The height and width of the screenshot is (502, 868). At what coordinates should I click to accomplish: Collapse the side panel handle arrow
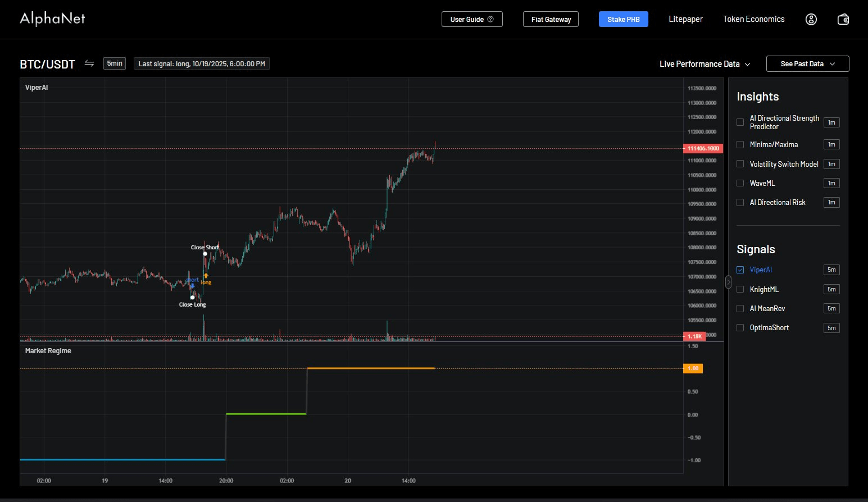coord(728,282)
